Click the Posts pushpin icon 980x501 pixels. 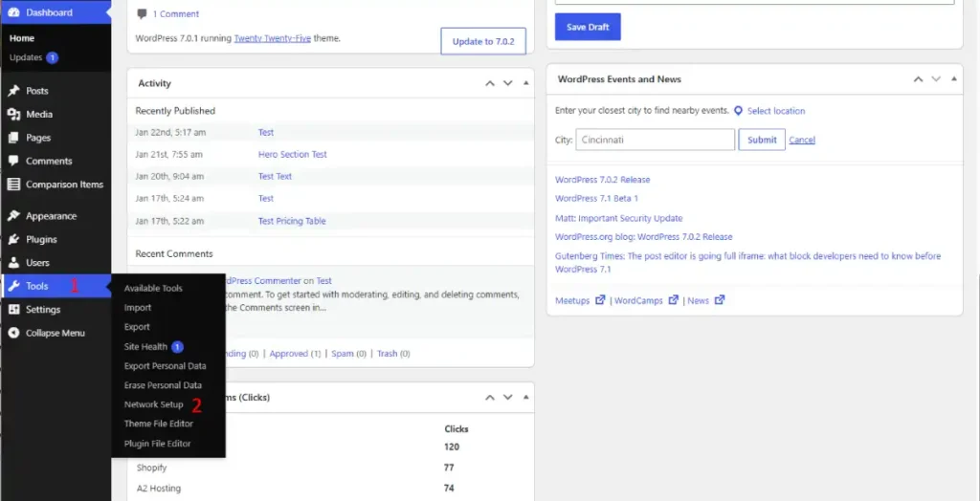[x=13, y=91]
